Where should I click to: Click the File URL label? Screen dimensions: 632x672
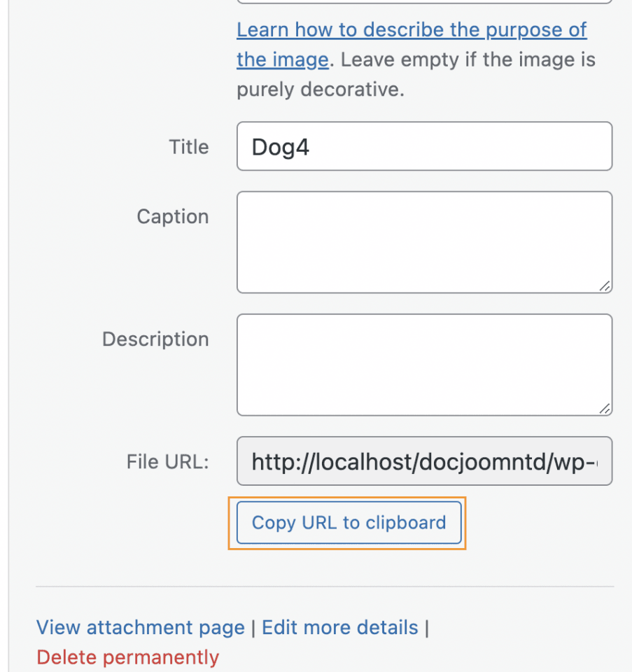pyautogui.click(x=167, y=462)
